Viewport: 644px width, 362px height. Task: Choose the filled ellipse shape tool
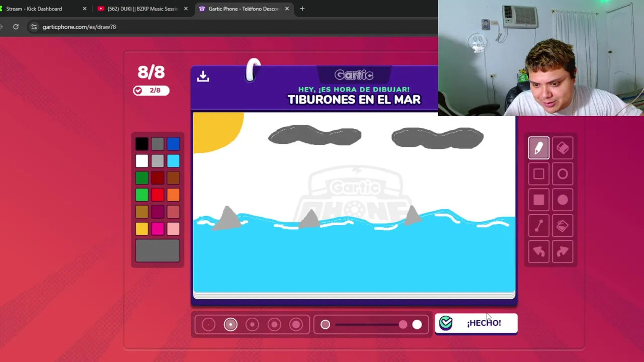pos(562,200)
